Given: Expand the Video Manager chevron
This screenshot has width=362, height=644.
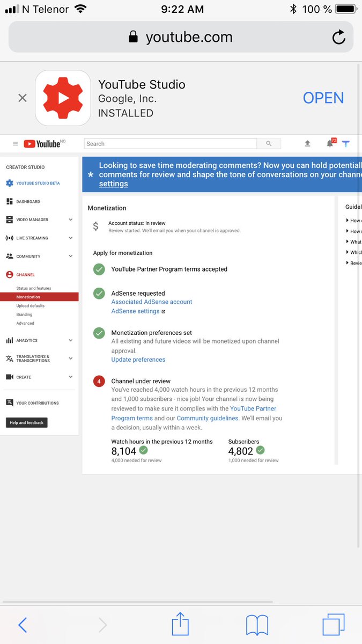Looking at the screenshot, I should (x=71, y=220).
